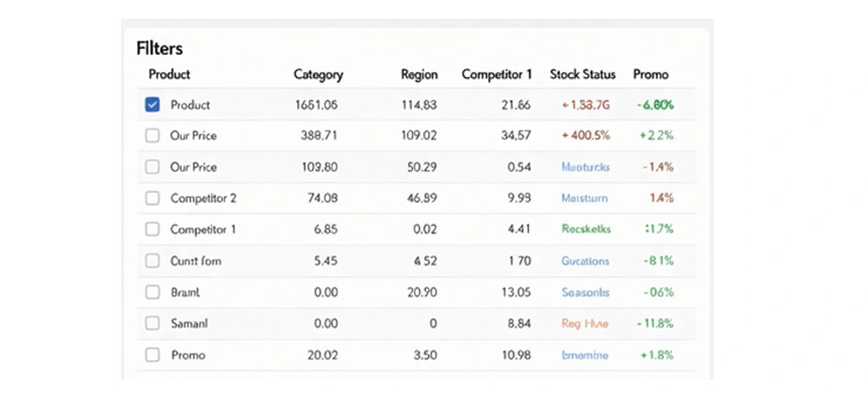Screen dimensions: 868x394
Task: Open the blue status link beside 13.05
Action: (585, 293)
